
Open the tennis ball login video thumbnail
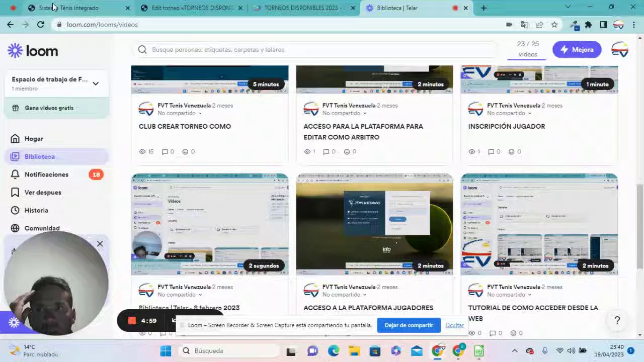[x=374, y=225]
